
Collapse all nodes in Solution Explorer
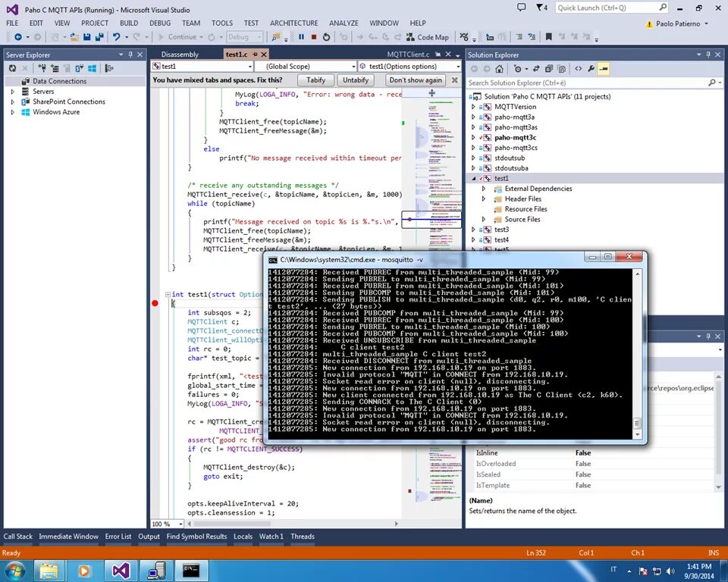(549, 69)
